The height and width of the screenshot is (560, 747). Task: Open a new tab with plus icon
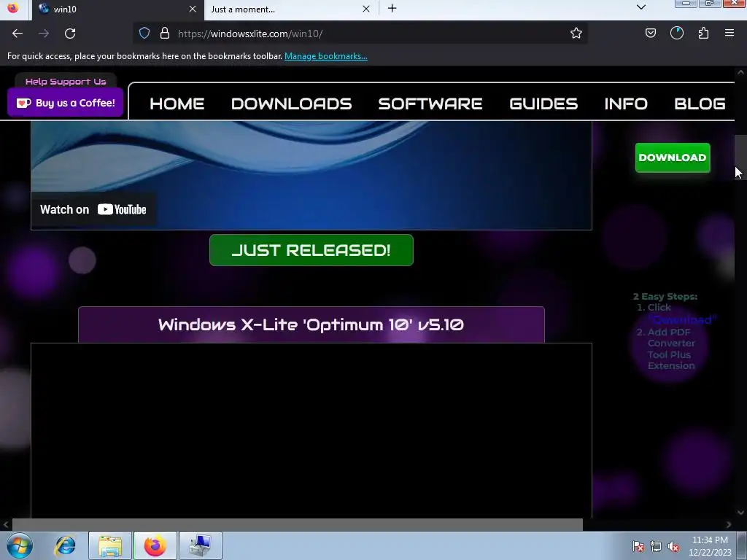coord(392,9)
